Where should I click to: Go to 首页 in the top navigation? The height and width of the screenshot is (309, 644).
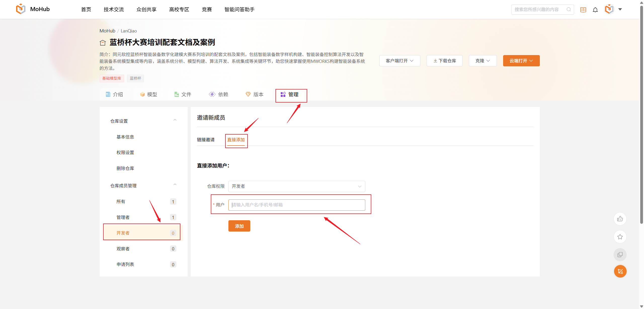click(86, 9)
